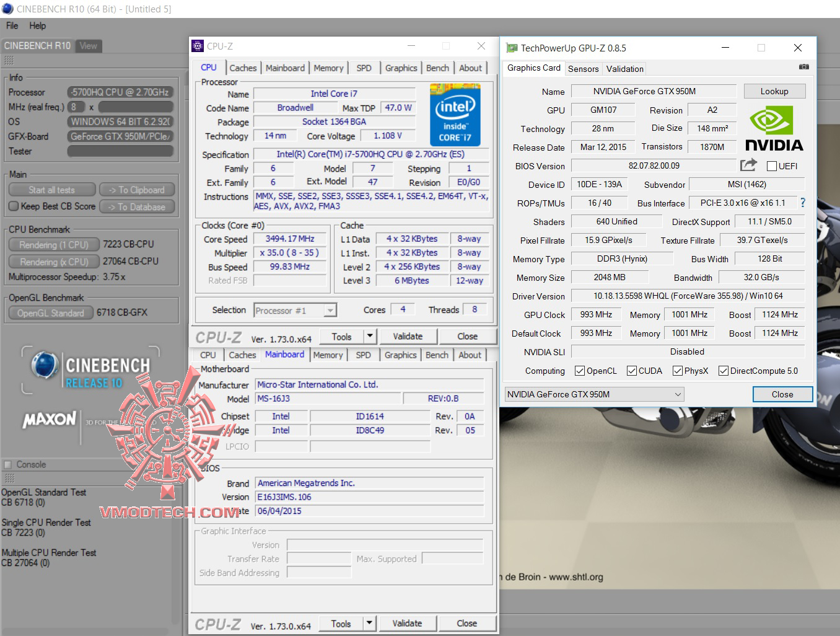Toggle the DirectCompute 5.0 checkbox
Viewport: 840px width, 636px height.
point(723,371)
